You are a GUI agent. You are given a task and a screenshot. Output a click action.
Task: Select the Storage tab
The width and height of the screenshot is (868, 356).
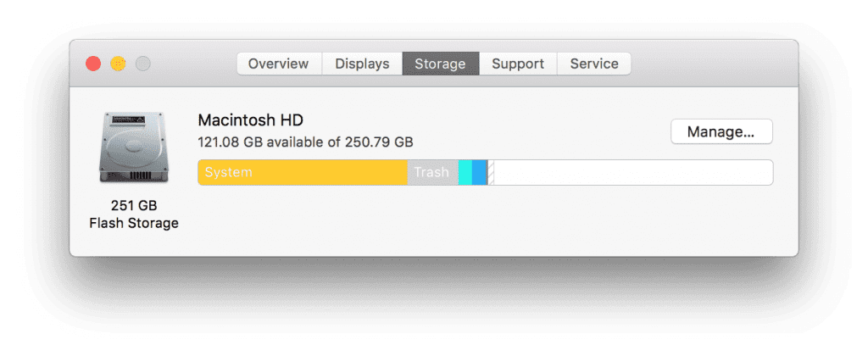[440, 64]
